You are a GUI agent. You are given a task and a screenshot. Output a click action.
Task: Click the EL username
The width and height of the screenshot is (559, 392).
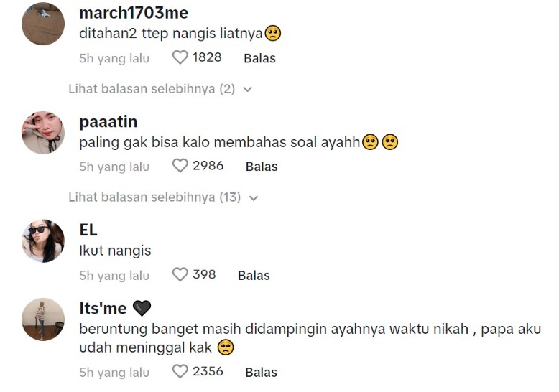click(x=88, y=230)
